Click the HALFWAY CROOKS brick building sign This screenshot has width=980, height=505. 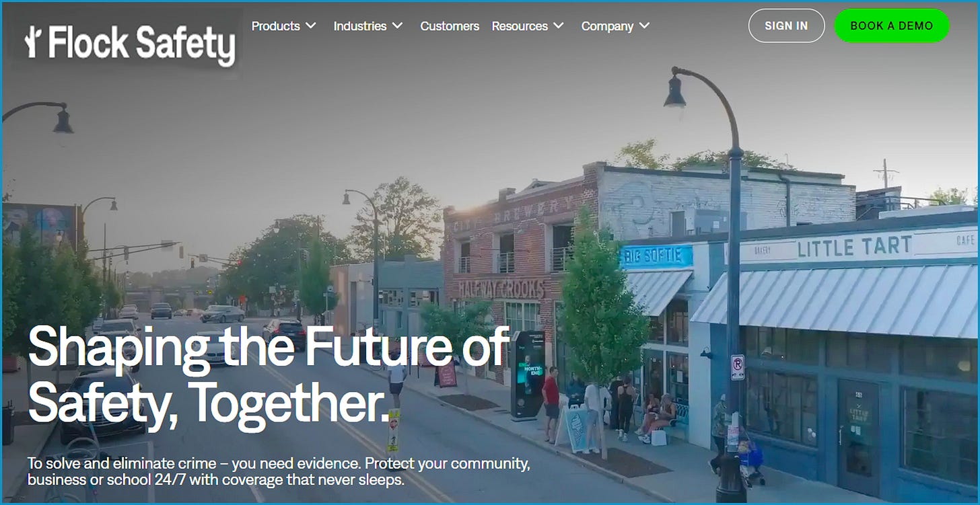[501, 289]
